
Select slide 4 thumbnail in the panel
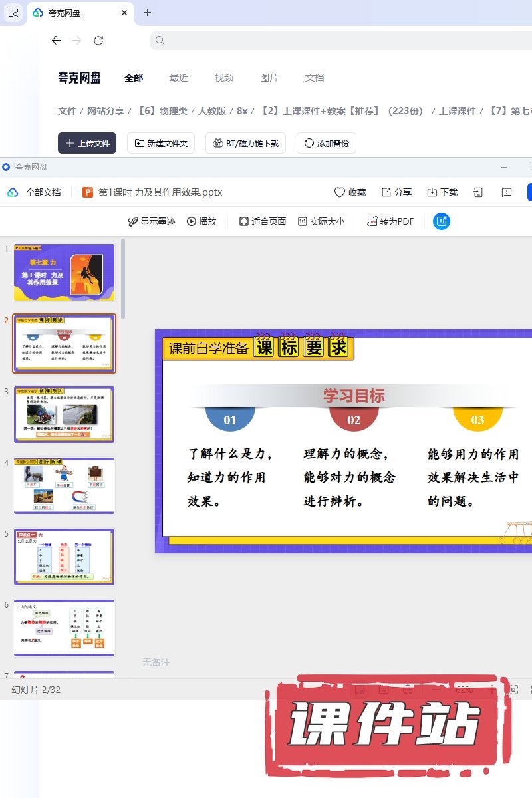pyautogui.click(x=65, y=485)
